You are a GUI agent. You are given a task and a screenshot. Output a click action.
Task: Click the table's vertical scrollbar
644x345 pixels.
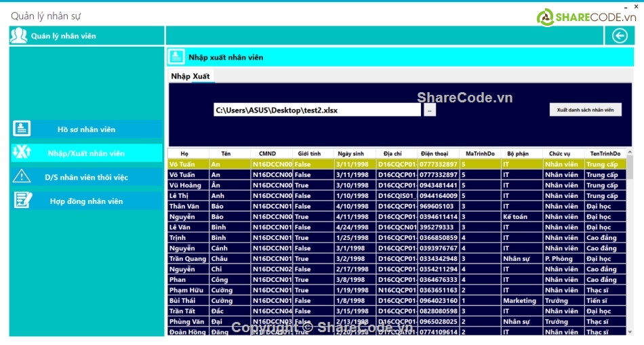click(x=630, y=244)
